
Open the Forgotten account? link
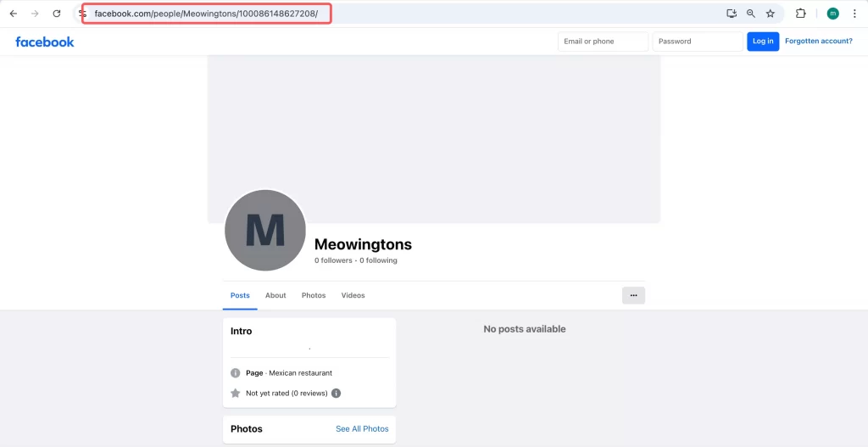point(819,41)
